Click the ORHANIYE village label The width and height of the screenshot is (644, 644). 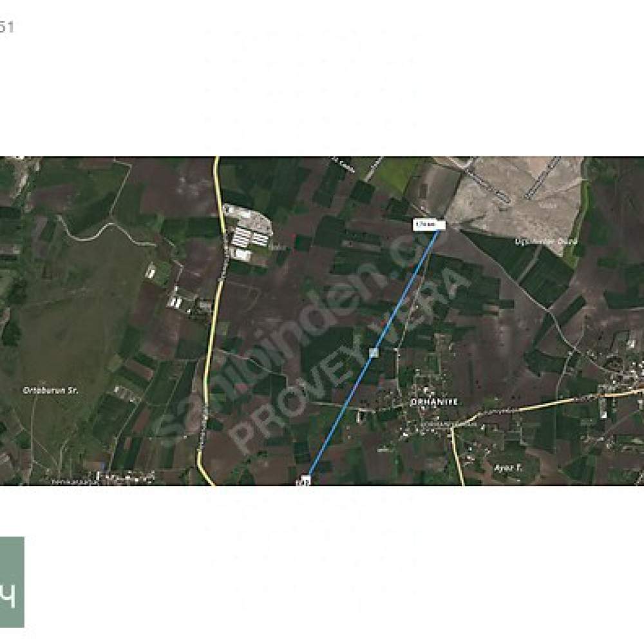tap(434, 402)
